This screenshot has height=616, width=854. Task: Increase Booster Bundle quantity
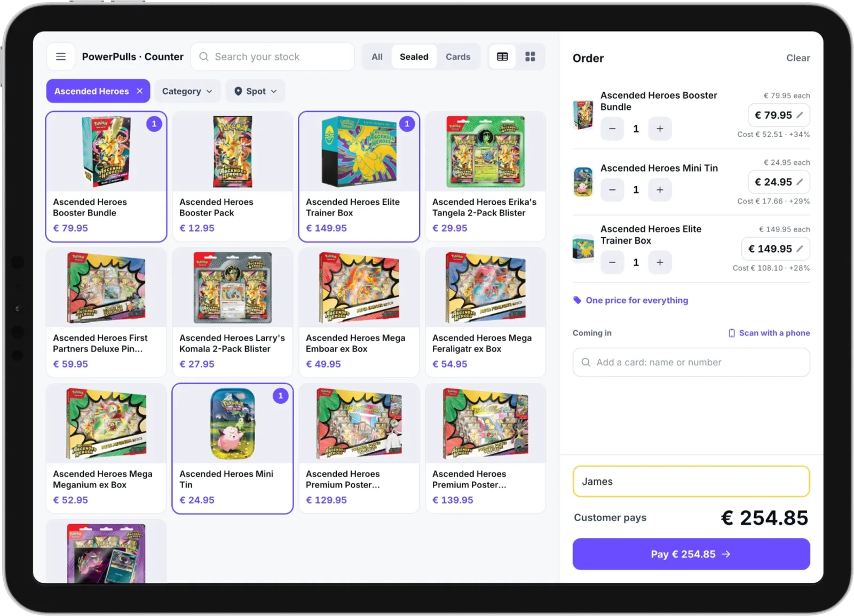coord(660,129)
